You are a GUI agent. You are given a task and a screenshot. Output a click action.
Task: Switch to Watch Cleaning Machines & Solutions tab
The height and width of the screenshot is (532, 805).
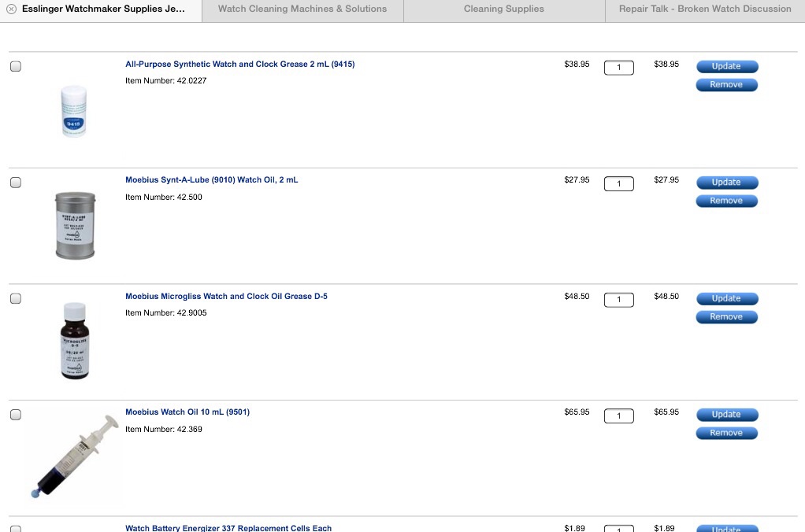(x=302, y=9)
